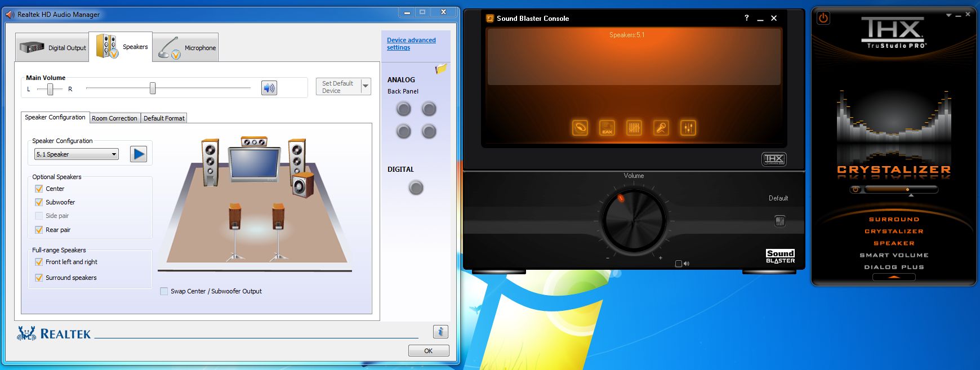
Task: Toggle the Side pair checkbox
Action: (39, 216)
